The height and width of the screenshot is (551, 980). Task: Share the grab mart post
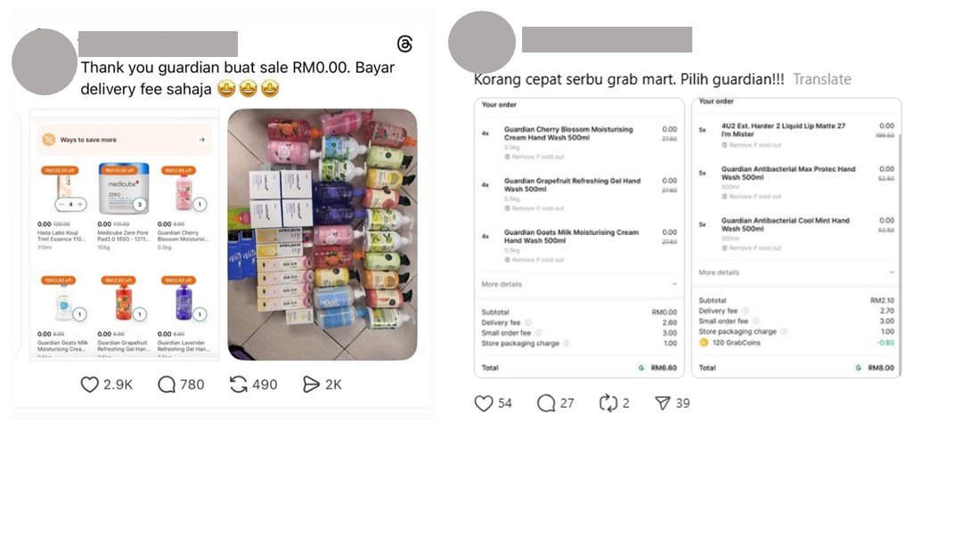(663, 403)
